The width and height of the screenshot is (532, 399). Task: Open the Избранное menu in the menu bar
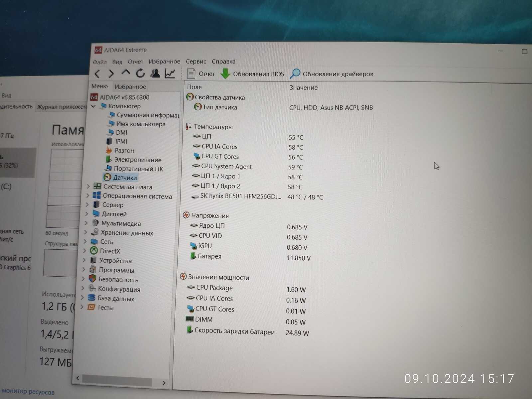point(164,62)
